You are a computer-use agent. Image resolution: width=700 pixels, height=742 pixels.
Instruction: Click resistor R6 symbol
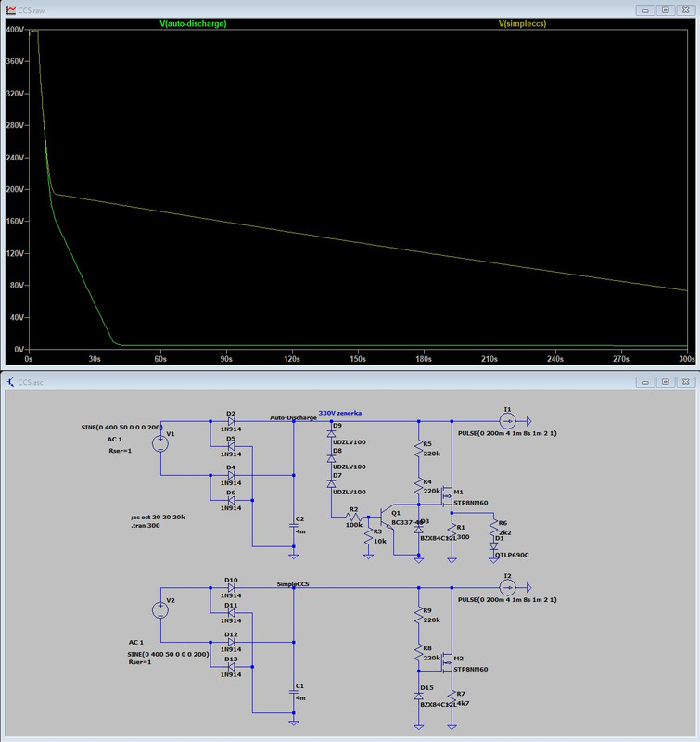point(494,528)
